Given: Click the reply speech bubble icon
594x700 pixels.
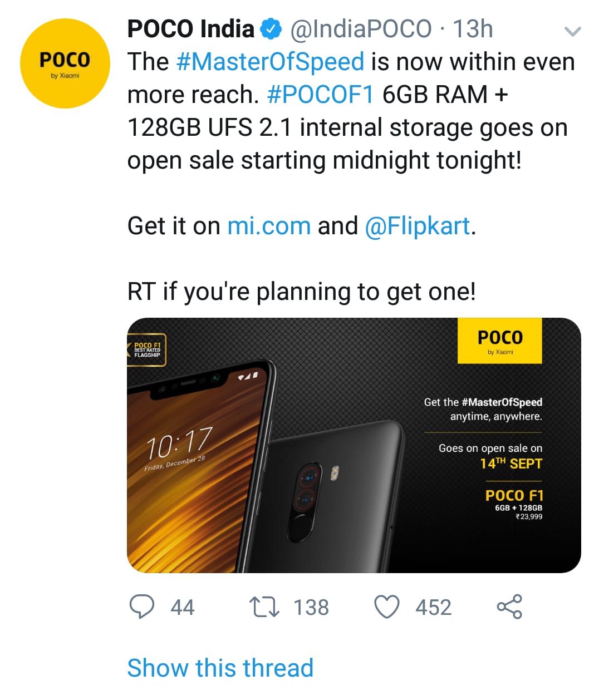Looking at the screenshot, I should [x=141, y=607].
